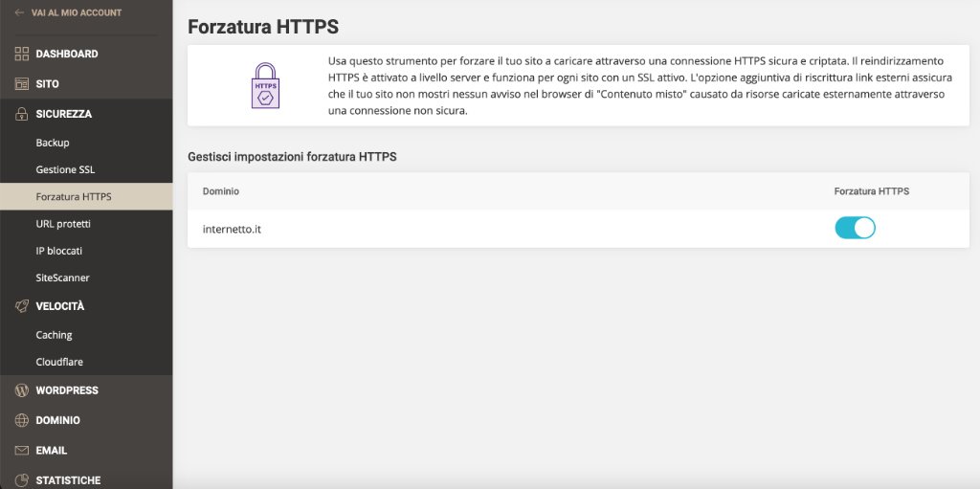Screen dimensions: 980x489
Task: Click the back arrow near Vai al mio account
Action: coord(19,12)
